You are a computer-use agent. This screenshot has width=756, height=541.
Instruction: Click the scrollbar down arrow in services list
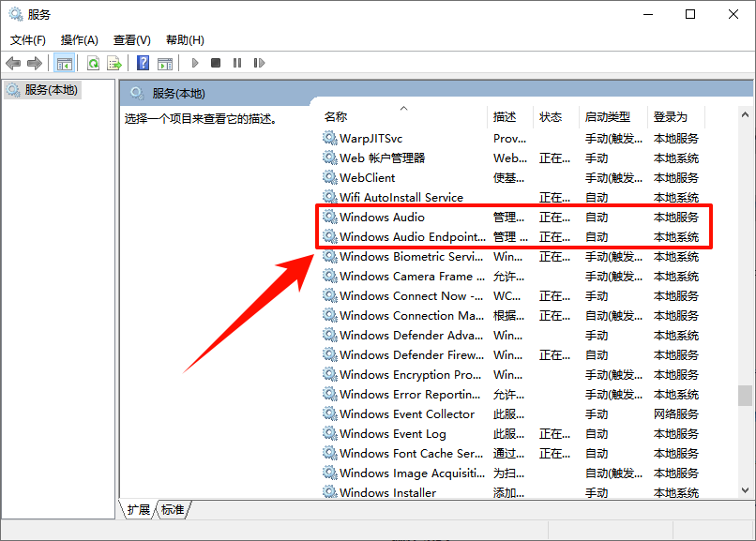click(745, 490)
